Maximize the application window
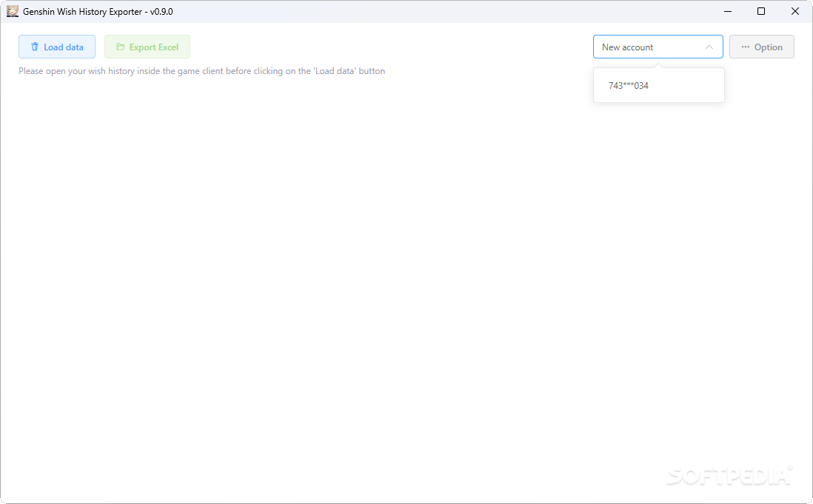 (x=761, y=11)
